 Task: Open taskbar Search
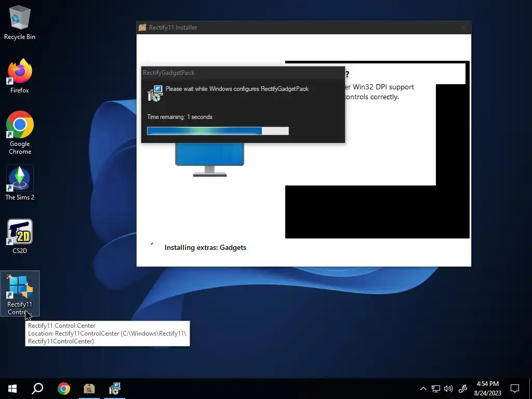pos(37,389)
